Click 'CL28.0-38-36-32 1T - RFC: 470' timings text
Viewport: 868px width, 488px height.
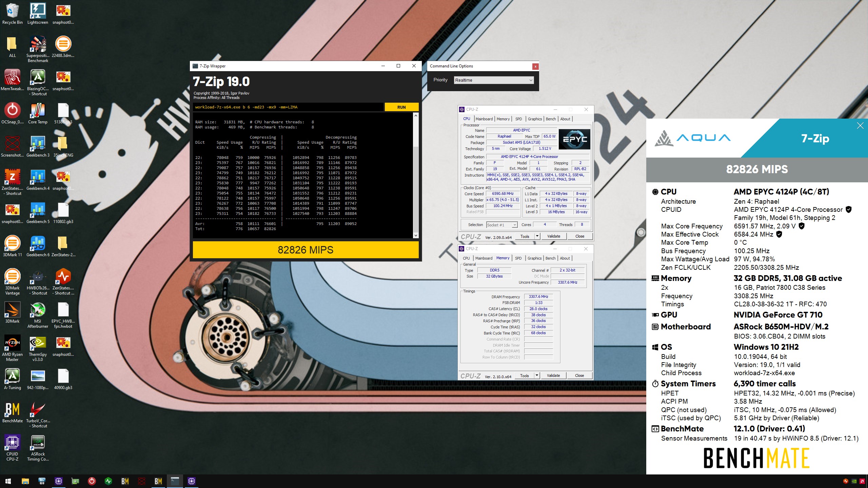coord(780,304)
